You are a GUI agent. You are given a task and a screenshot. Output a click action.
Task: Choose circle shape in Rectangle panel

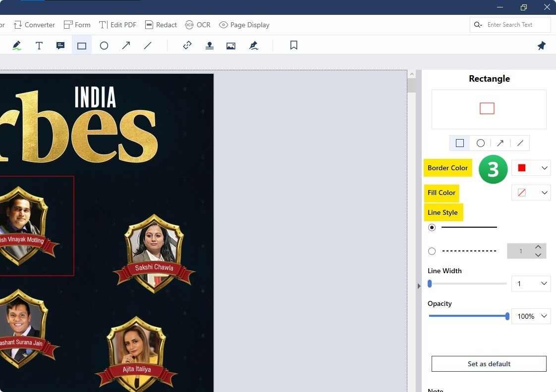point(481,143)
